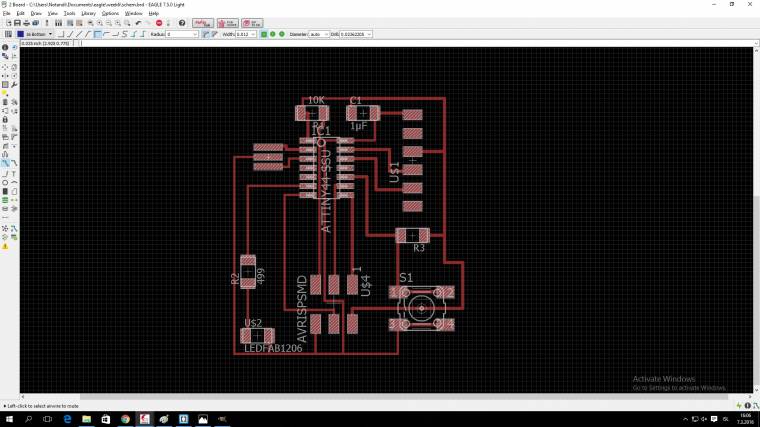Open the Draw menu
This screenshot has width=760, height=427.
click(36, 14)
